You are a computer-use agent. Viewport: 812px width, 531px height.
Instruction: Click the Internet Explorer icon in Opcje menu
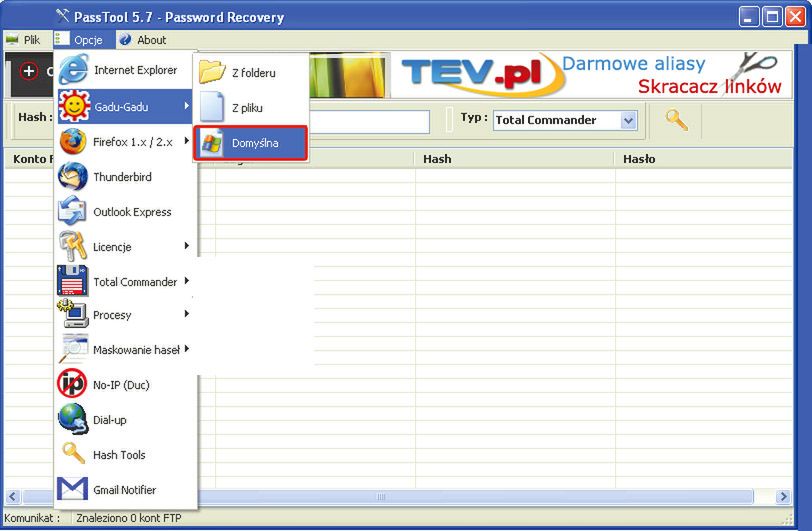pos(73,70)
